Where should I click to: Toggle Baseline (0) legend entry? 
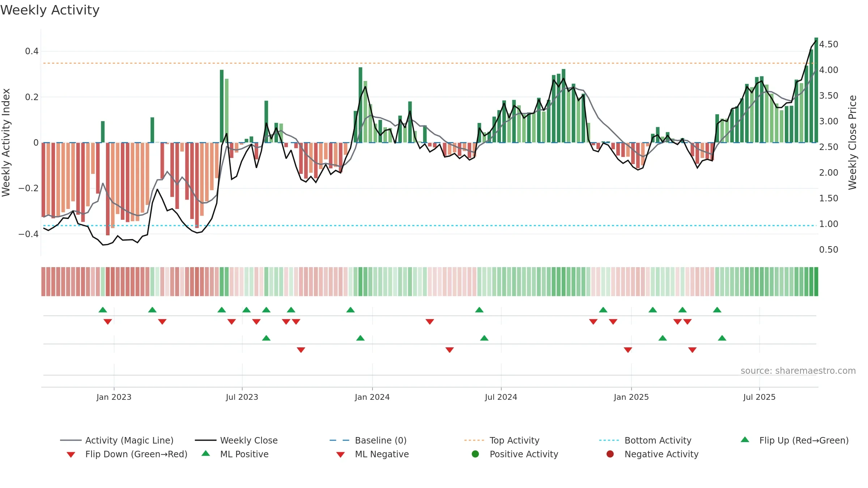[x=368, y=440]
